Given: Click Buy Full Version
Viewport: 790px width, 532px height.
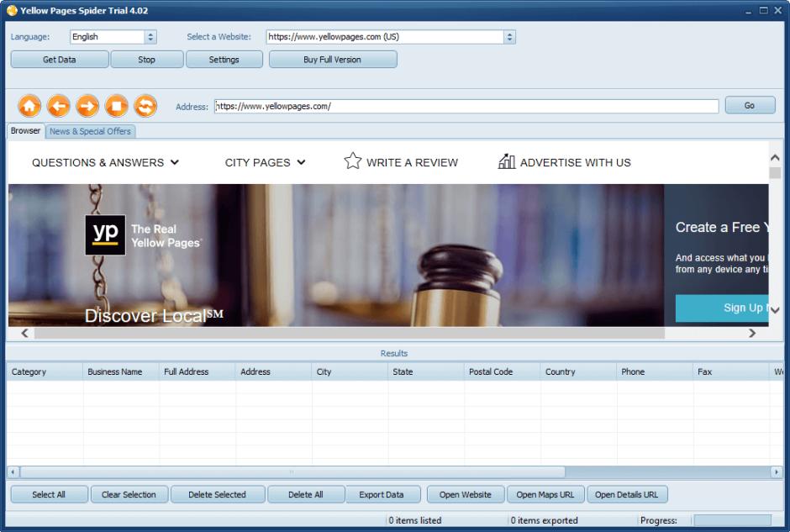Looking at the screenshot, I should click(x=333, y=60).
